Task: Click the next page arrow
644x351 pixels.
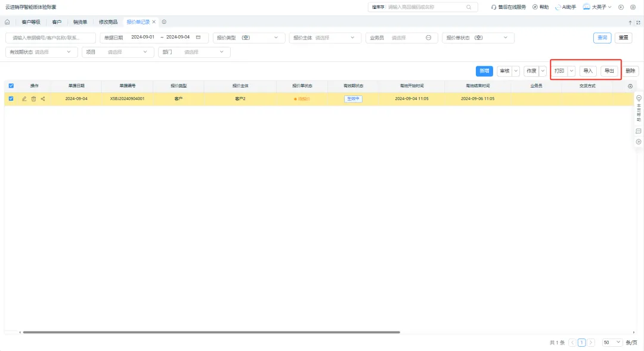Action: [591, 343]
